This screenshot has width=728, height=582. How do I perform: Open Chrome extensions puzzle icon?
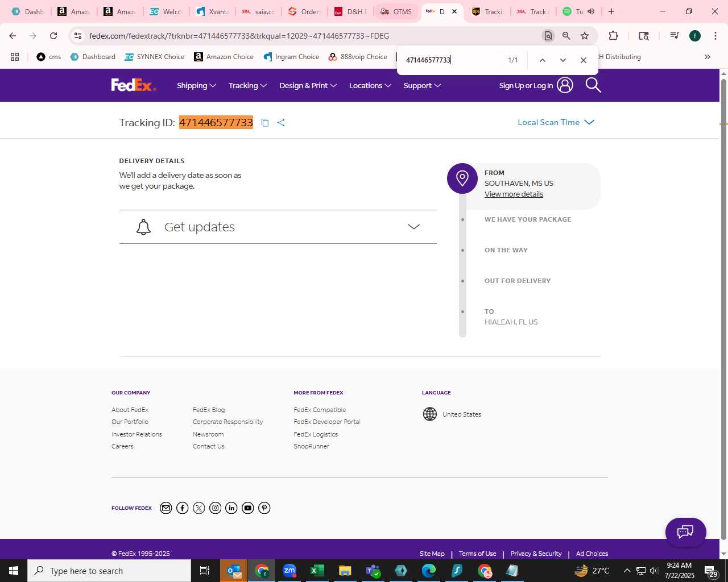(x=613, y=36)
